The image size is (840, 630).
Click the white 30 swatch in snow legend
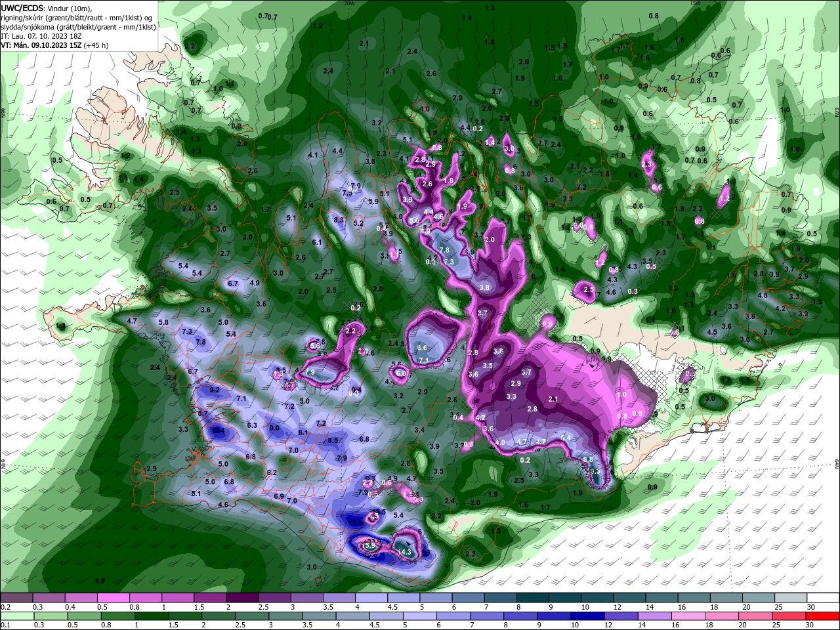(824, 598)
